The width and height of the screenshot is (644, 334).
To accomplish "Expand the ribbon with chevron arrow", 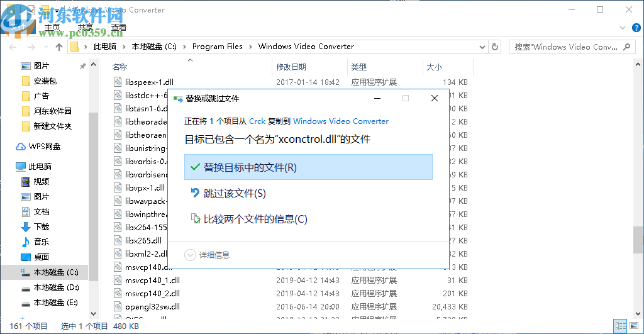I will (x=623, y=28).
